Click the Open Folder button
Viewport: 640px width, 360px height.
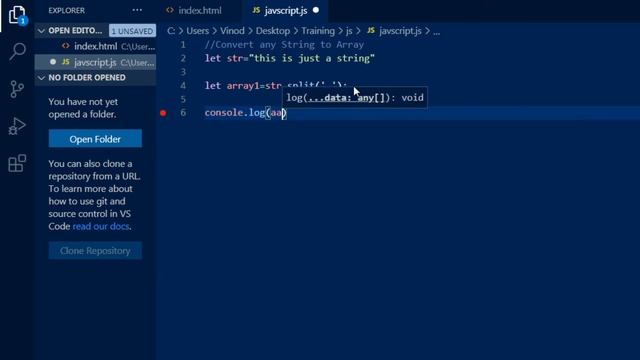pyautogui.click(x=95, y=139)
